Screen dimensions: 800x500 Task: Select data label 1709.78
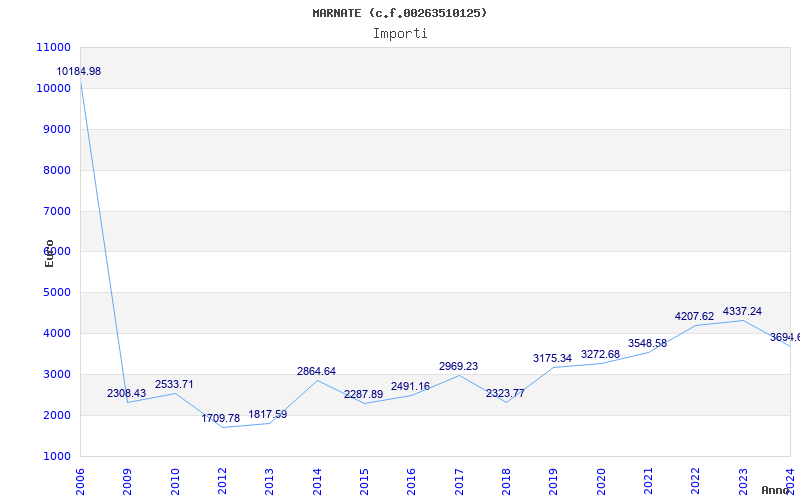tap(220, 418)
